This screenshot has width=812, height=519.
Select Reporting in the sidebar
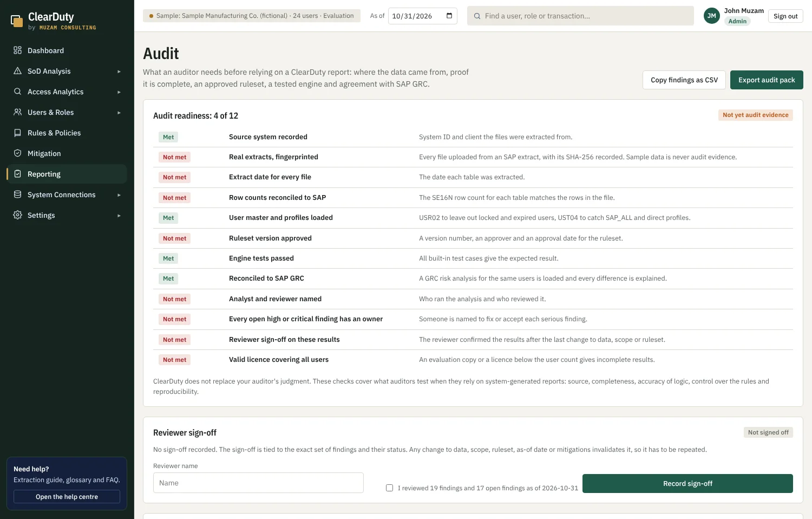click(67, 174)
